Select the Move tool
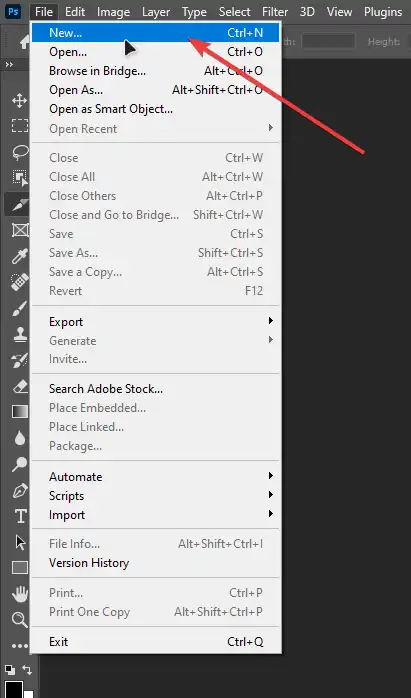Viewport: 411px width, 698px height. (x=19, y=101)
